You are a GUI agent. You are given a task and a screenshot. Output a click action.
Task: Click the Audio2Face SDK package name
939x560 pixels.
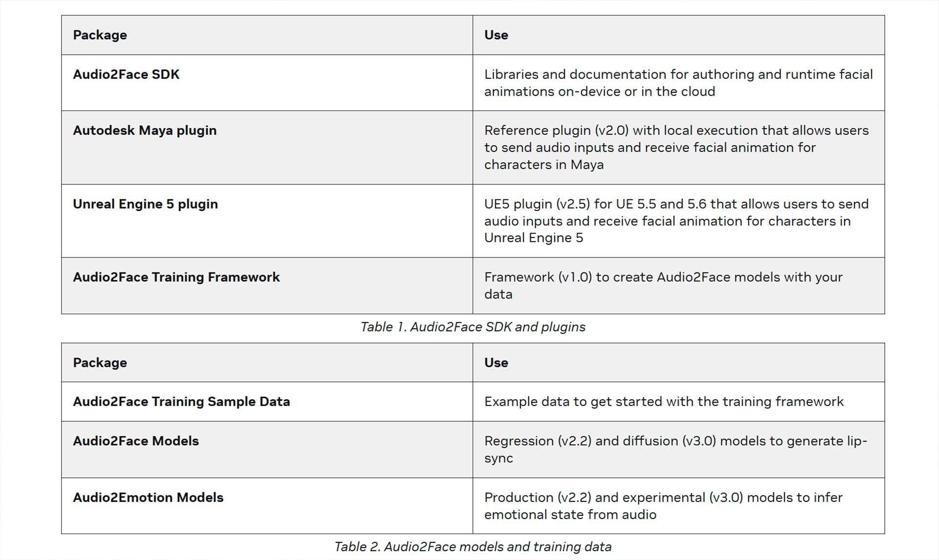coord(126,74)
